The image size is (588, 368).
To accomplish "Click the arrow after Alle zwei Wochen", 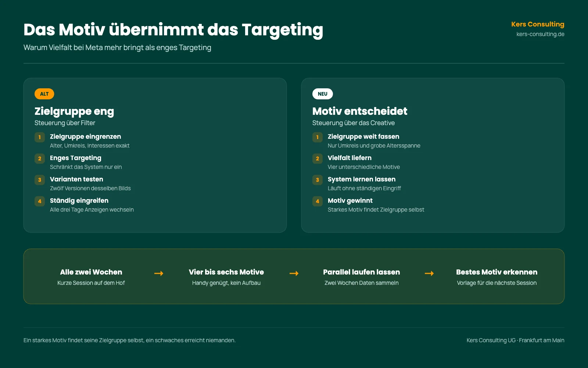I will point(159,273).
